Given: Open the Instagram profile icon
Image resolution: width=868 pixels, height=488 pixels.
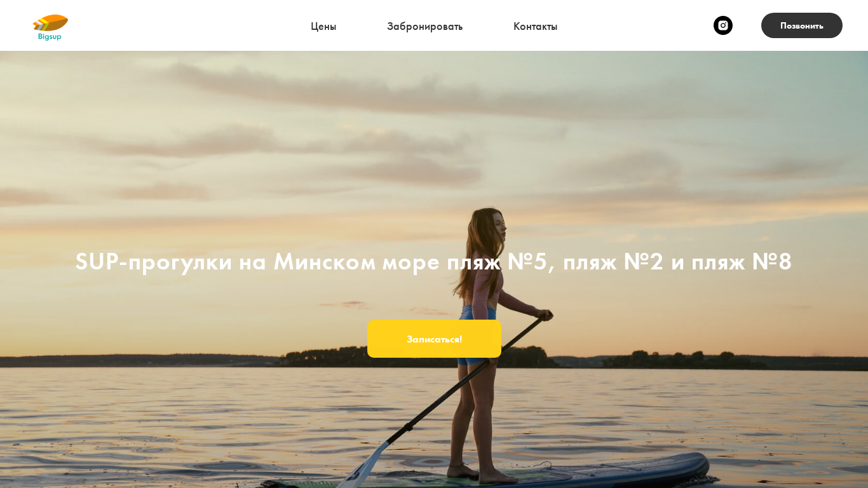Looking at the screenshot, I should point(723,25).
